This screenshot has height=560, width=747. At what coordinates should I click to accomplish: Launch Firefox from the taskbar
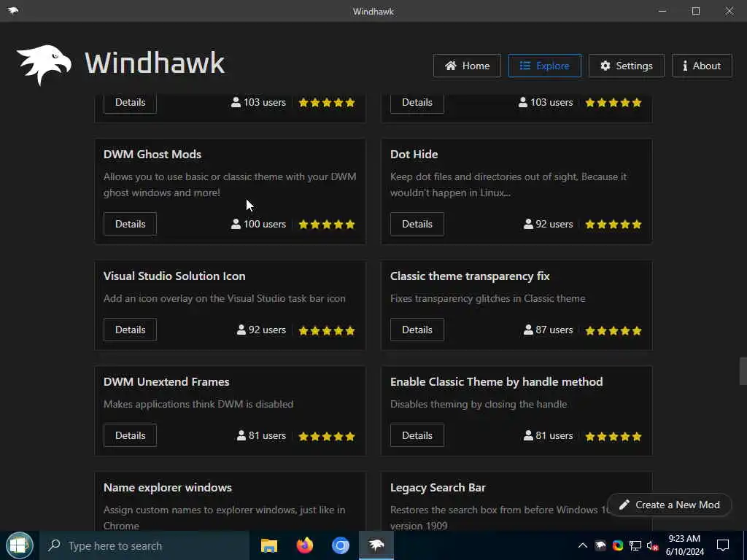click(305, 545)
